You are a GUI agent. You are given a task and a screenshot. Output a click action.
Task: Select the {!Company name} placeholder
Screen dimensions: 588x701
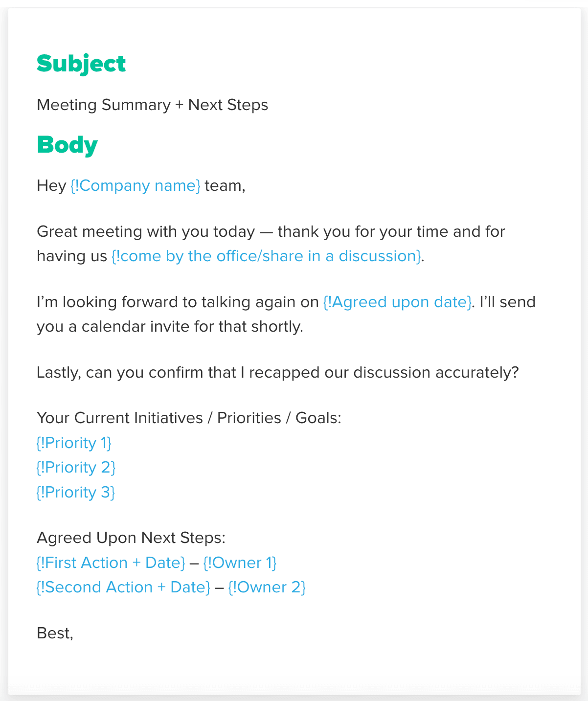point(135,186)
